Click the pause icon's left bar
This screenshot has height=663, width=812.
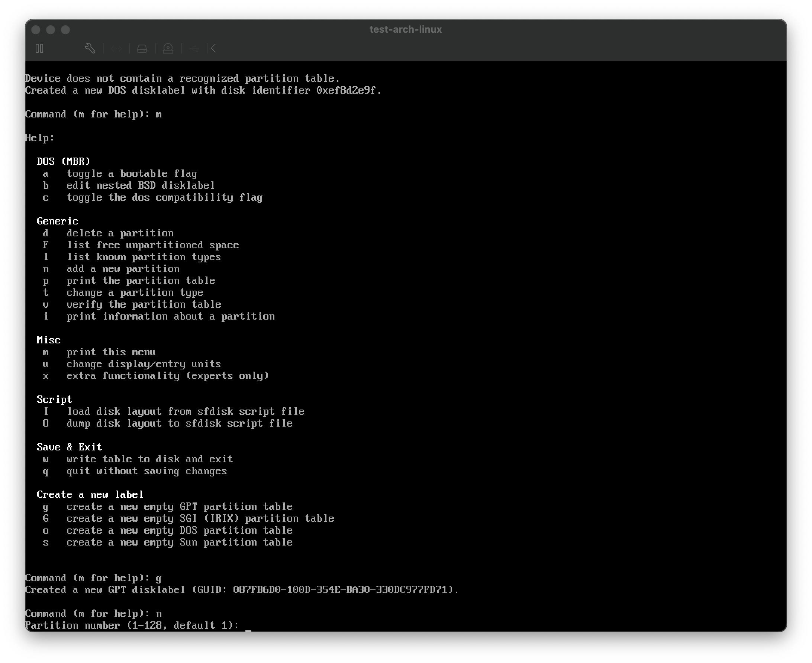point(38,48)
